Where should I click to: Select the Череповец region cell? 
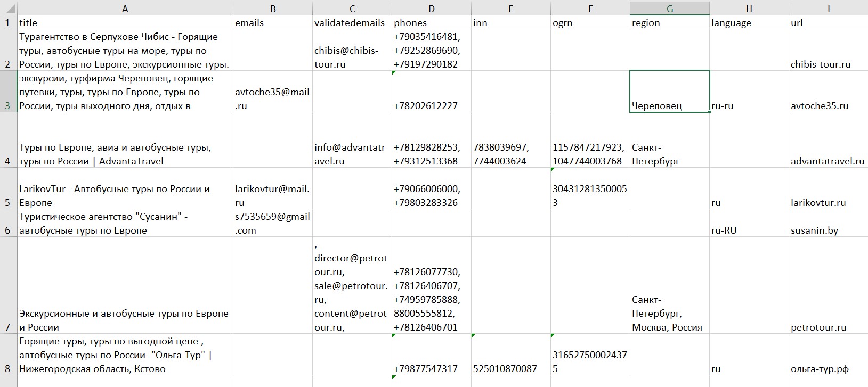point(670,92)
